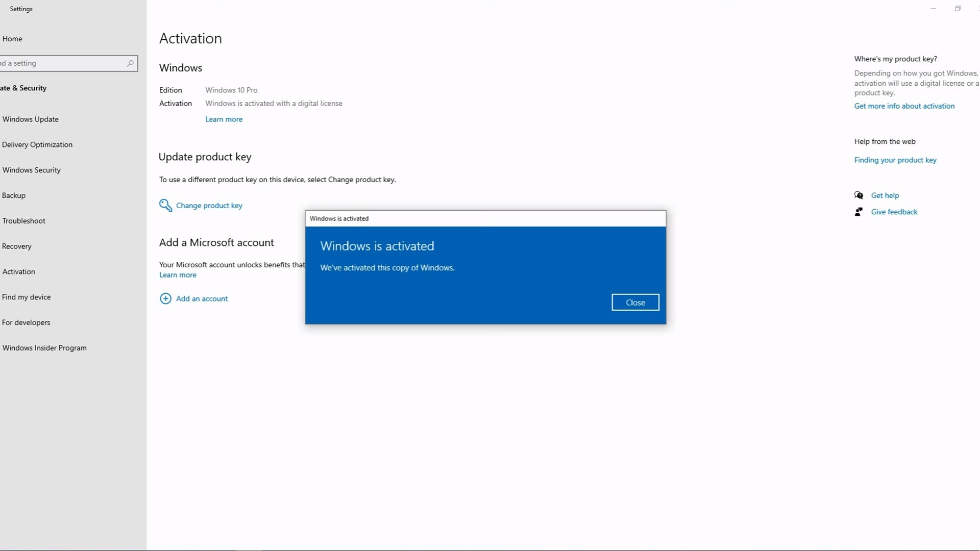
Task: Go to Delivery Optimization in sidebar
Action: pos(37,145)
